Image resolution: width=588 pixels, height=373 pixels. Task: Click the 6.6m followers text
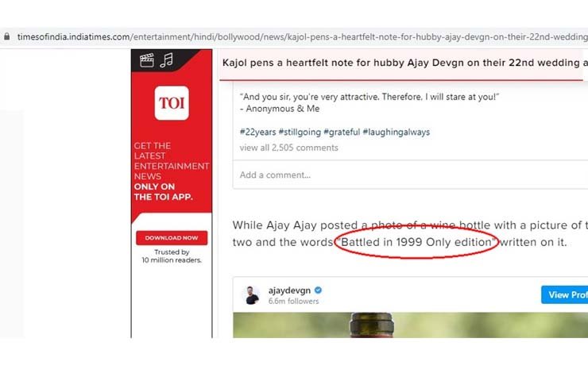point(293,301)
